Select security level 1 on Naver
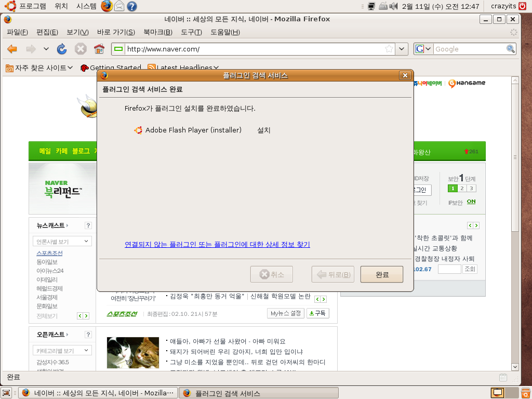532x399 pixels. coord(453,188)
